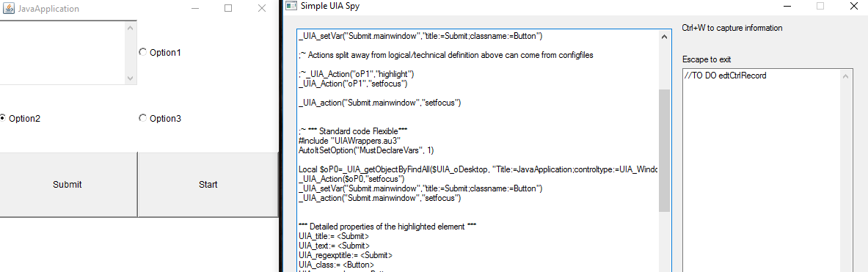Click the 'UIA_regexptitle:= <Submit>' line
The width and height of the screenshot is (868, 272).
click(x=346, y=255)
